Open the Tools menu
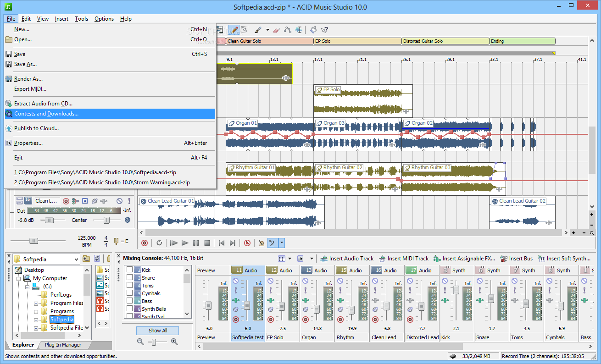 point(81,19)
